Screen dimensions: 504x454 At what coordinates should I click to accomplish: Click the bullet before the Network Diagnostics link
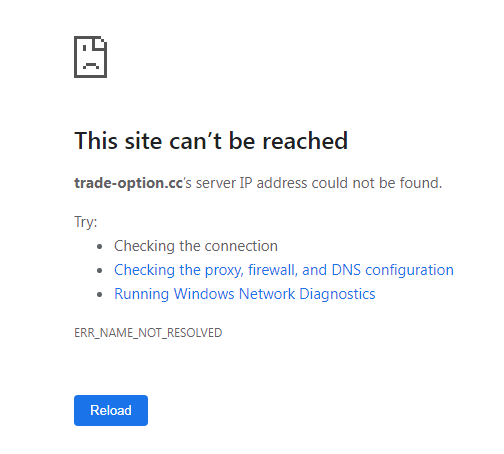coord(99,295)
